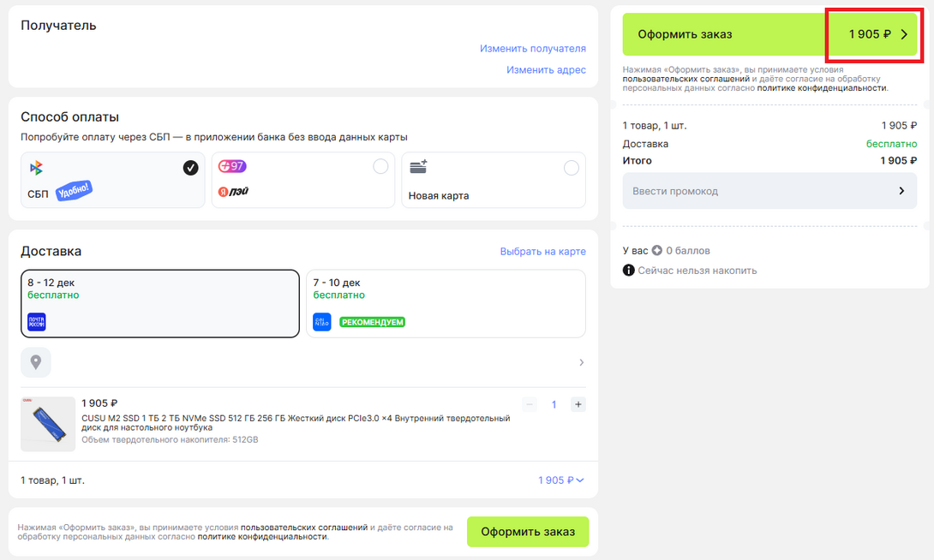
Task: Select Yandex Pay payment radio option
Action: [x=380, y=167]
